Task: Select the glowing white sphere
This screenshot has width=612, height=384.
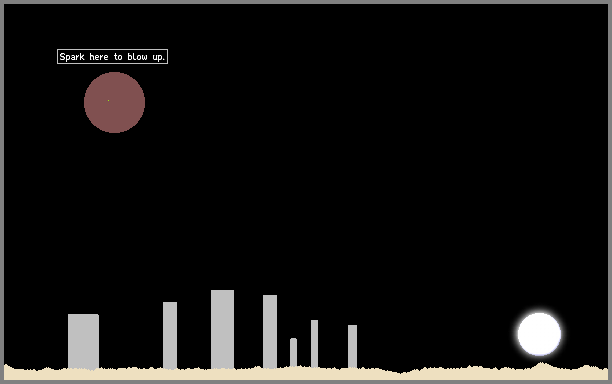Action: click(539, 334)
